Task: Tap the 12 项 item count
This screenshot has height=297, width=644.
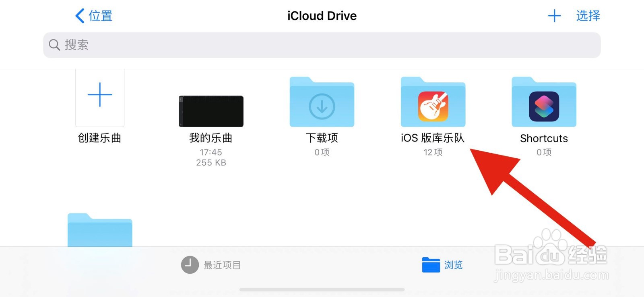Action: [x=433, y=152]
